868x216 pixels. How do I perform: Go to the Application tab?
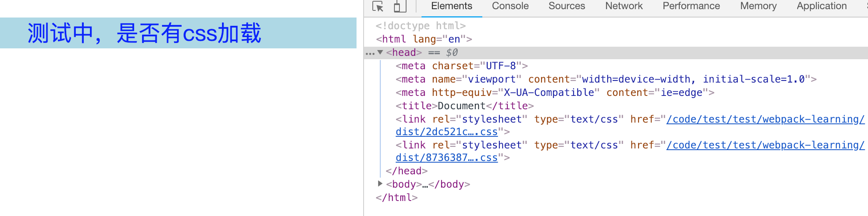[822, 6]
